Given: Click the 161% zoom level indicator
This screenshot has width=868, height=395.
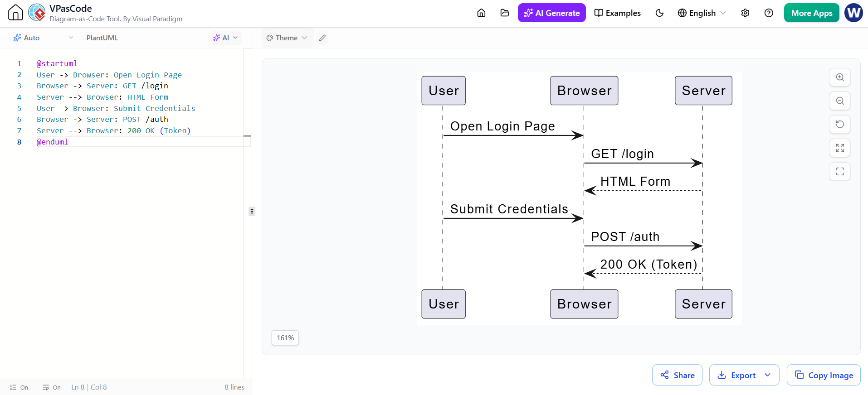Looking at the screenshot, I should 285,338.
